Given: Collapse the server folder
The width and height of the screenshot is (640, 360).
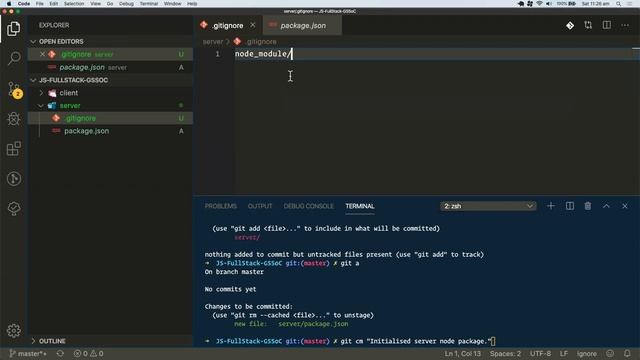Looking at the screenshot, I should coord(41,106).
